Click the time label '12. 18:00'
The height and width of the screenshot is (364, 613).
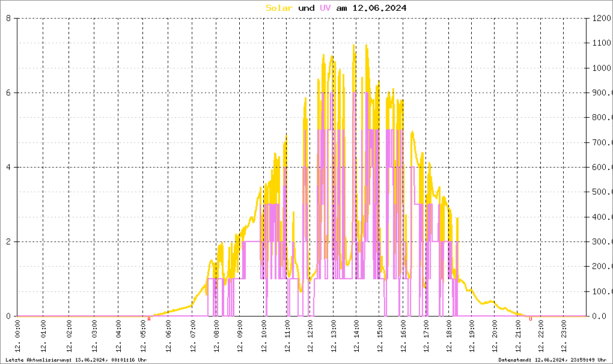pos(449,336)
